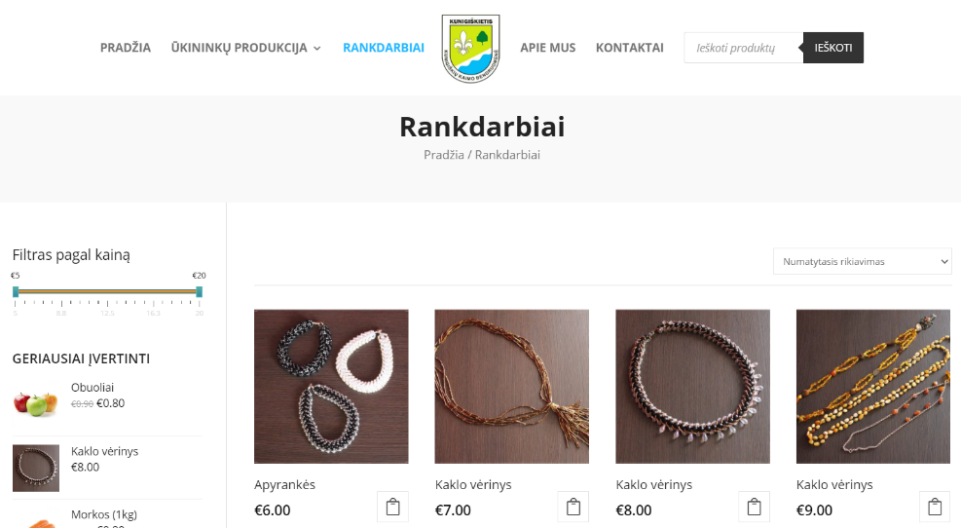Go to Pradžia menu item

pyautogui.click(x=125, y=48)
